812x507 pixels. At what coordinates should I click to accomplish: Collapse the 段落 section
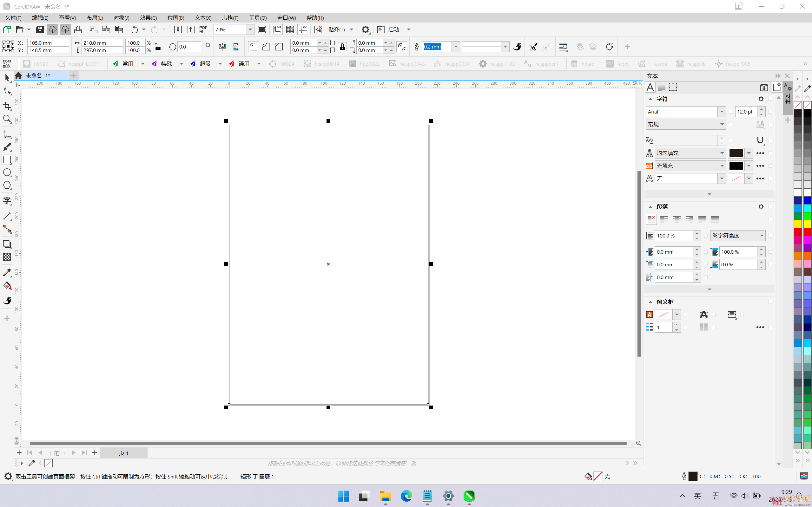[650, 207]
